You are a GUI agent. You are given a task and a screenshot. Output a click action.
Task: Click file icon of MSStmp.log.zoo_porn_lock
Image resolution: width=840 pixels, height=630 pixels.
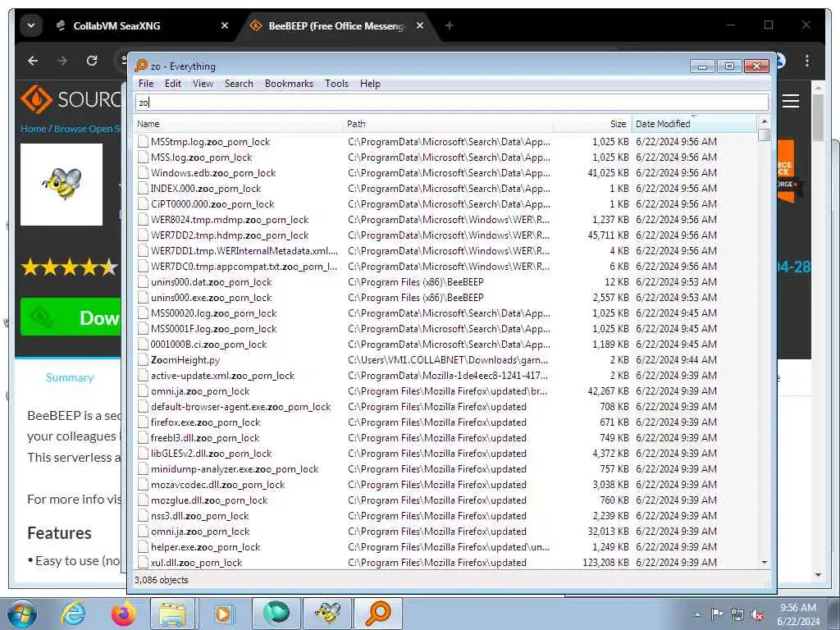(143, 142)
